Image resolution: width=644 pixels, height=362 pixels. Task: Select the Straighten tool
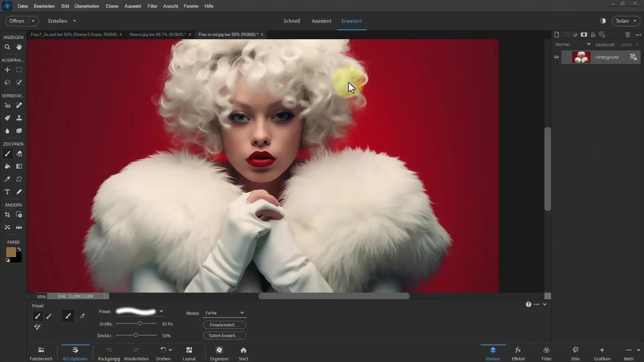point(19,227)
